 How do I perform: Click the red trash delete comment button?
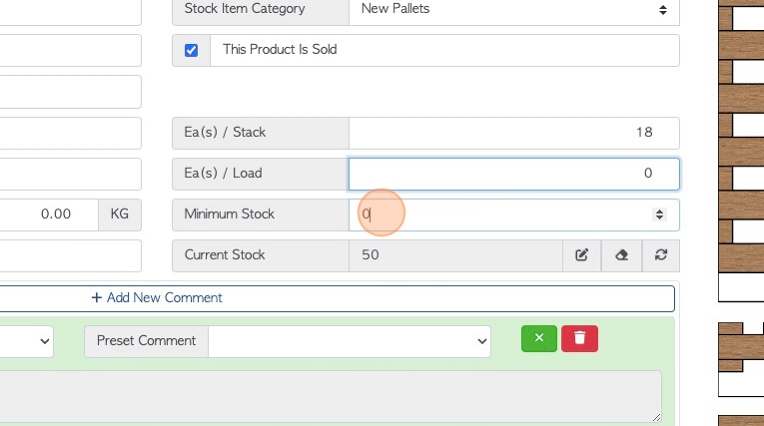click(579, 338)
